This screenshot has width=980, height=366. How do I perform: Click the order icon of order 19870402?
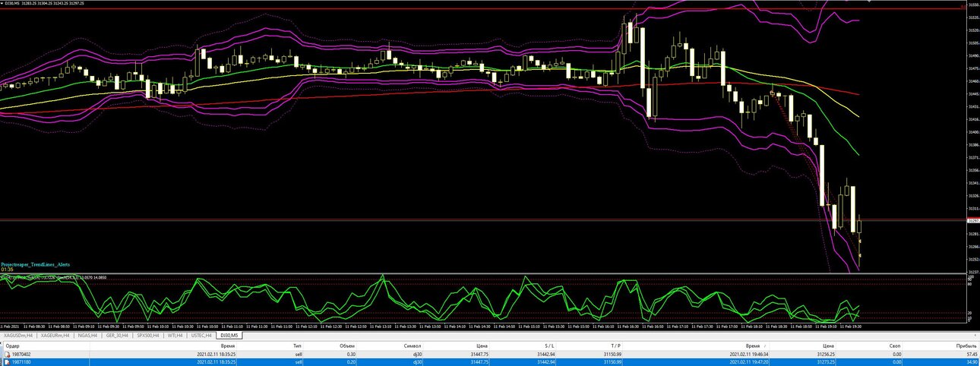(x=8, y=354)
